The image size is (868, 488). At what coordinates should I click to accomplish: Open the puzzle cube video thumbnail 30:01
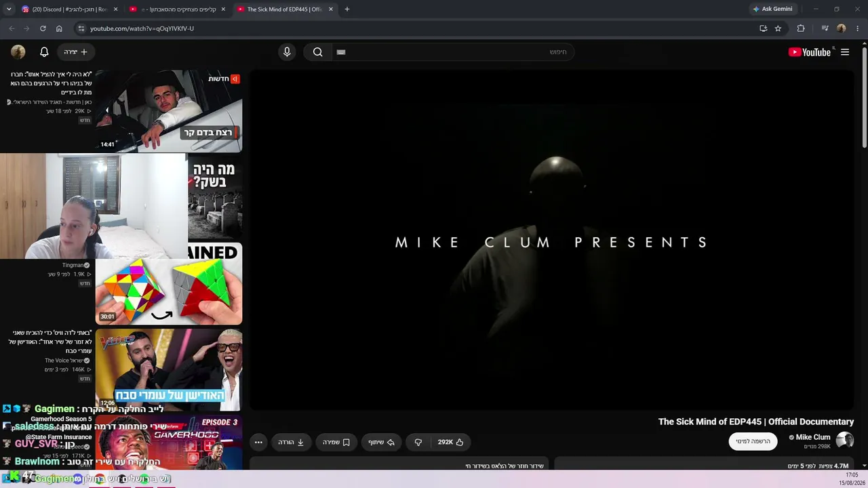168,283
